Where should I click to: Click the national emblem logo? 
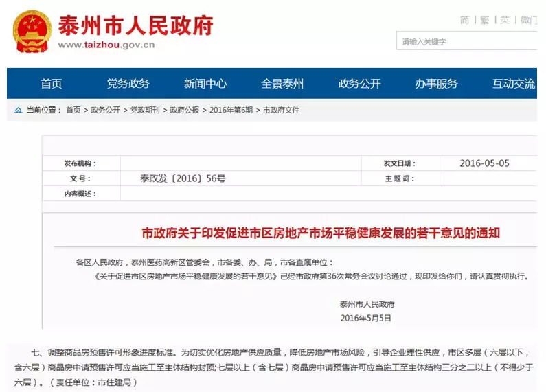pos(32,32)
